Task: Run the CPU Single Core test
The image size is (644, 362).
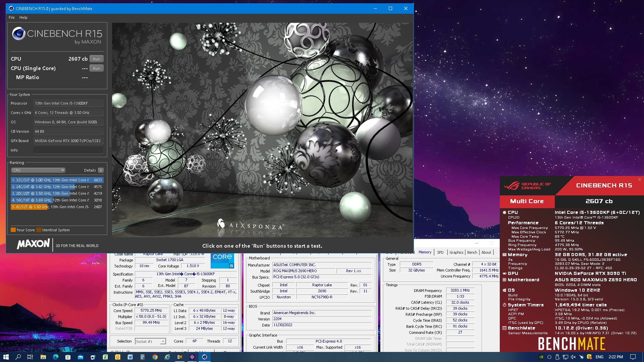Action: click(x=97, y=68)
